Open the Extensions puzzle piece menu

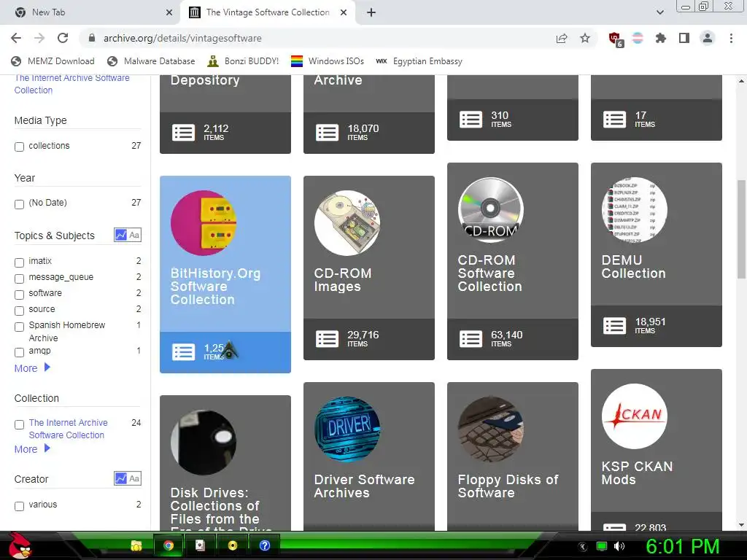click(x=661, y=38)
